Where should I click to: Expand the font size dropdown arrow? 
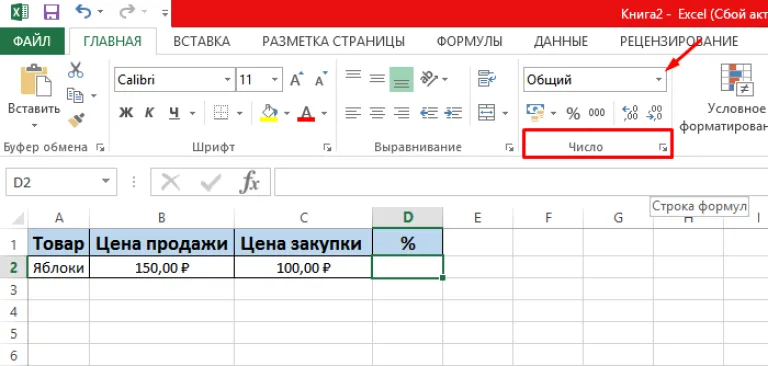pos(275,80)
